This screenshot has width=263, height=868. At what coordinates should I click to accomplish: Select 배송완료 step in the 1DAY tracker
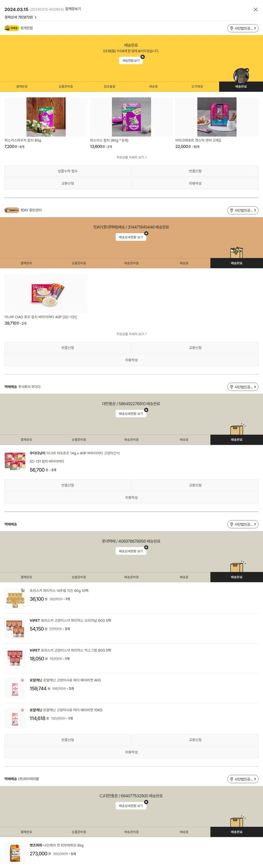[x=237, y=263]
